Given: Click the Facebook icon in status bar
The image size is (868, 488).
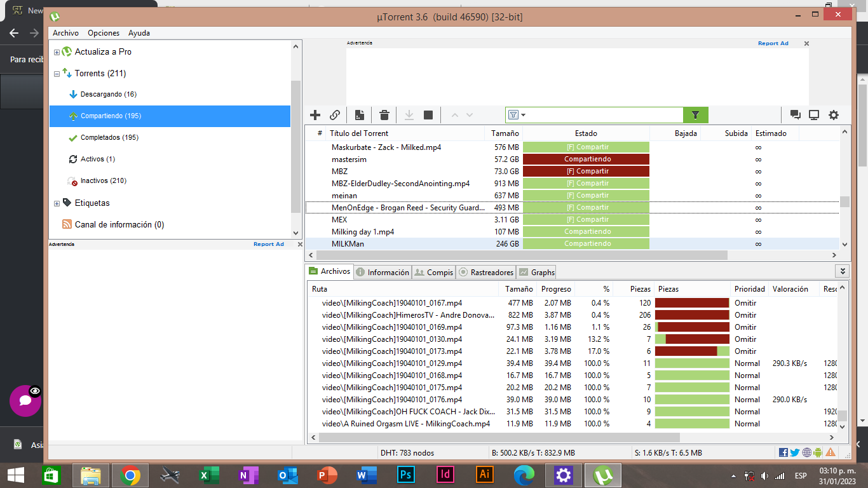Looking at the screenshot, I should click(783, 452).
